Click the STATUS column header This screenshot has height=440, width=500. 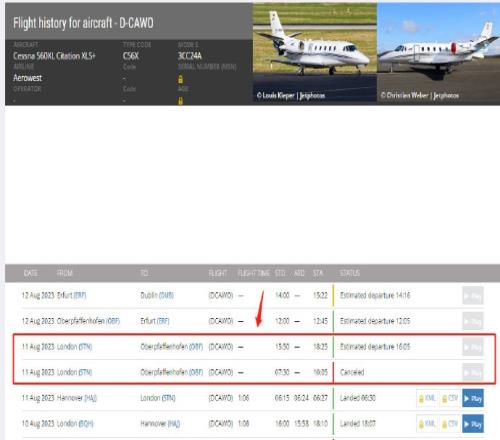tap(350, 273)
